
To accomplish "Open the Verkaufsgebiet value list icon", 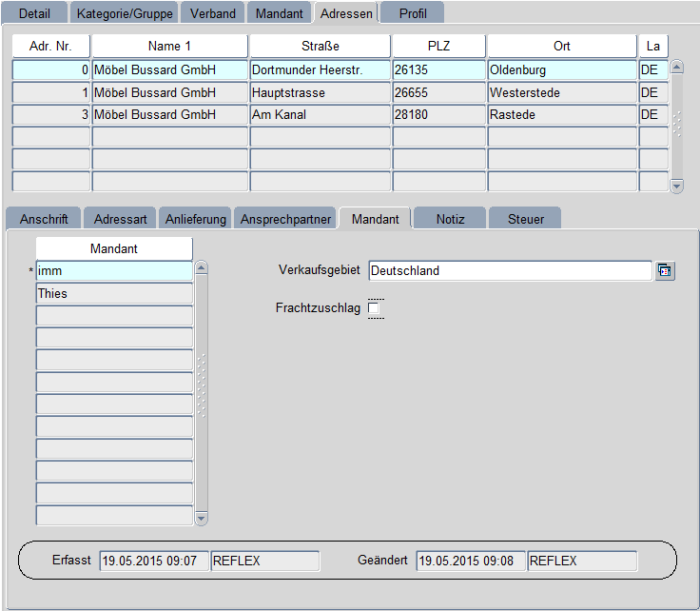I will pyautogui.click(x=665, y=271).
